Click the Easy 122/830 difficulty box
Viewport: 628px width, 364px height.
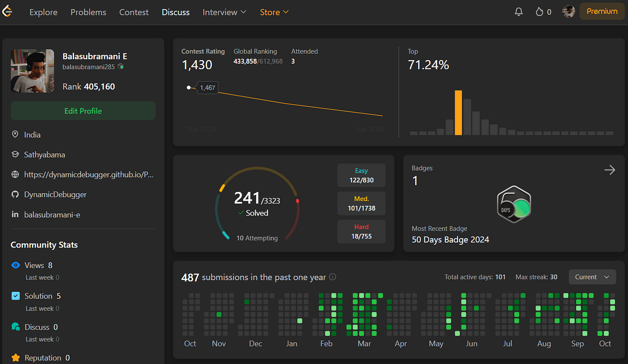(362, 175)
